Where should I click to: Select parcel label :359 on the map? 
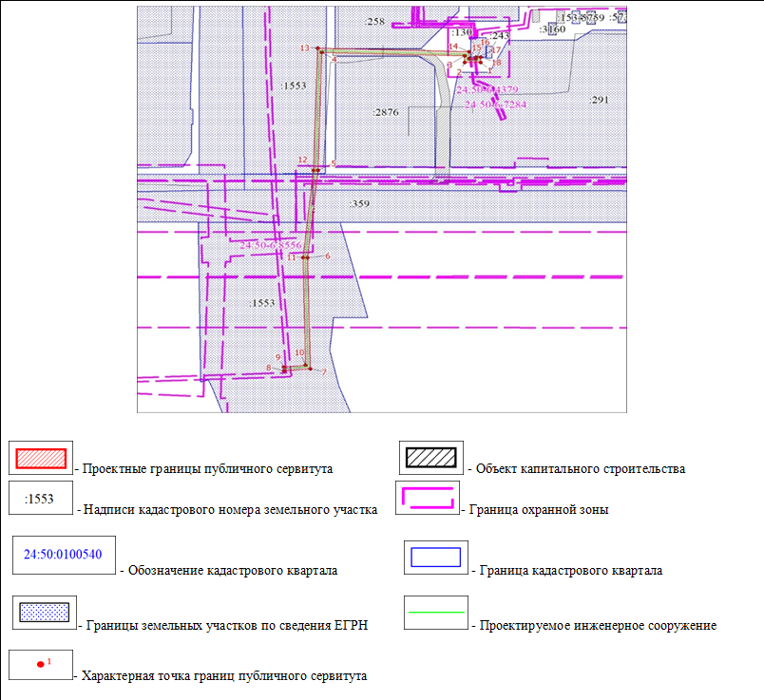pos(359,203)
